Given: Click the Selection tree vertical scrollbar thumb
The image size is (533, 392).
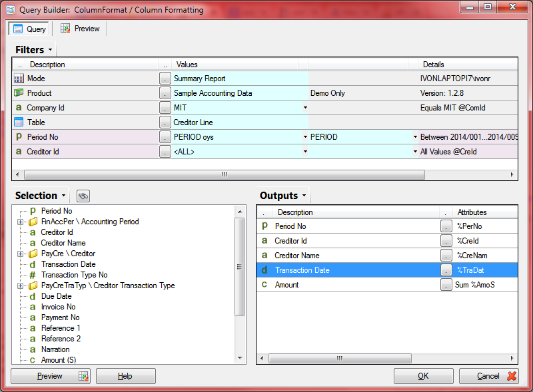Looking at the screenshot, I should point(240,267).
